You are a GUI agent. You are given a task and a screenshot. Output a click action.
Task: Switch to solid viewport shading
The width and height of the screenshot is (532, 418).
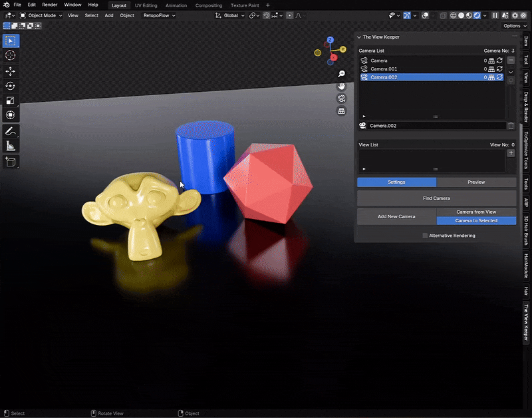point(461,15)
